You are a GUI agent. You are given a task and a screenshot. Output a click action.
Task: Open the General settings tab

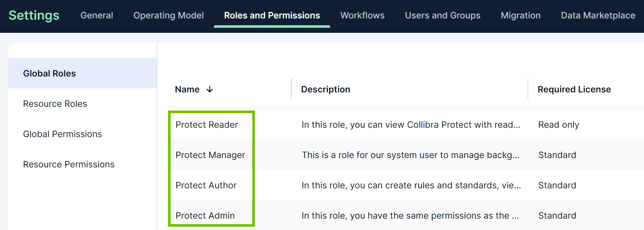pos(97,15)
